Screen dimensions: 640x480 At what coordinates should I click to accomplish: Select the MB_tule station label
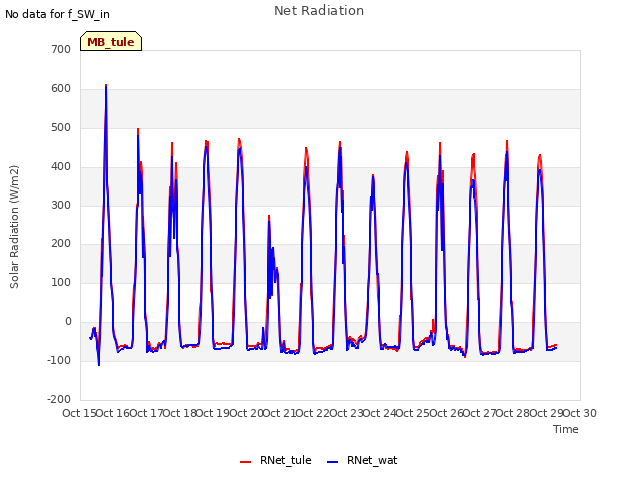[x=111, y=42]
